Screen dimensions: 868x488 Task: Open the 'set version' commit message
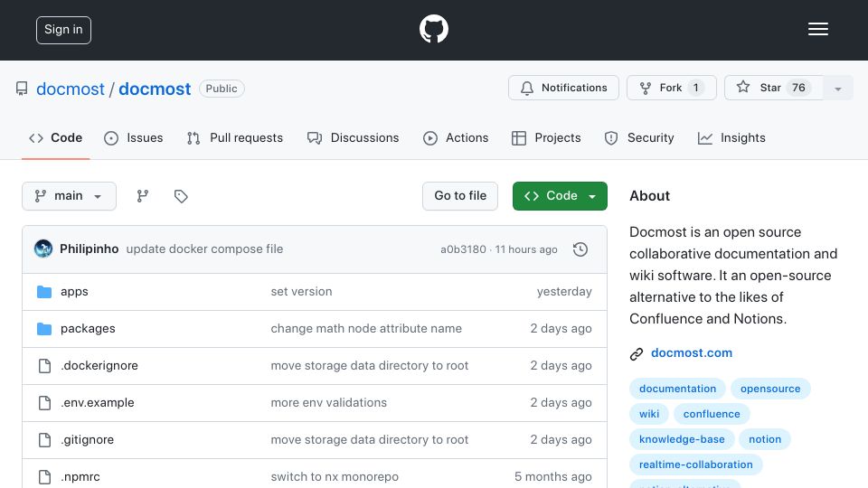click(x=301, y=292)
